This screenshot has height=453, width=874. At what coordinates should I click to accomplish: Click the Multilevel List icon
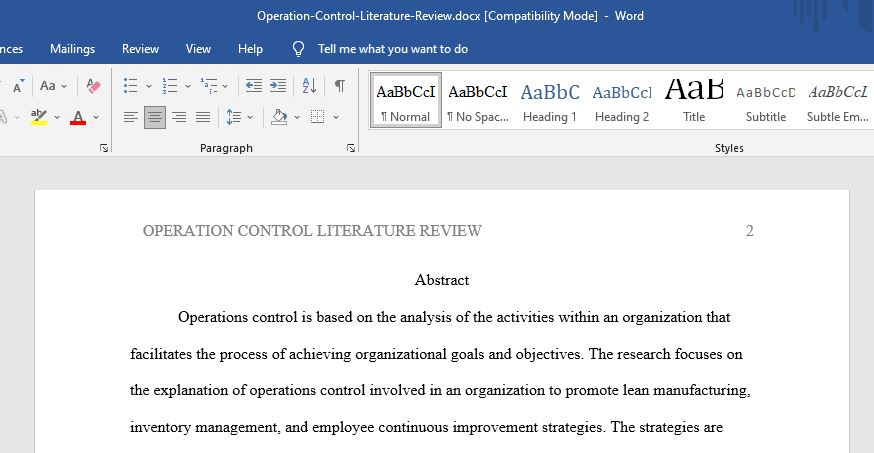coord(209,86)
